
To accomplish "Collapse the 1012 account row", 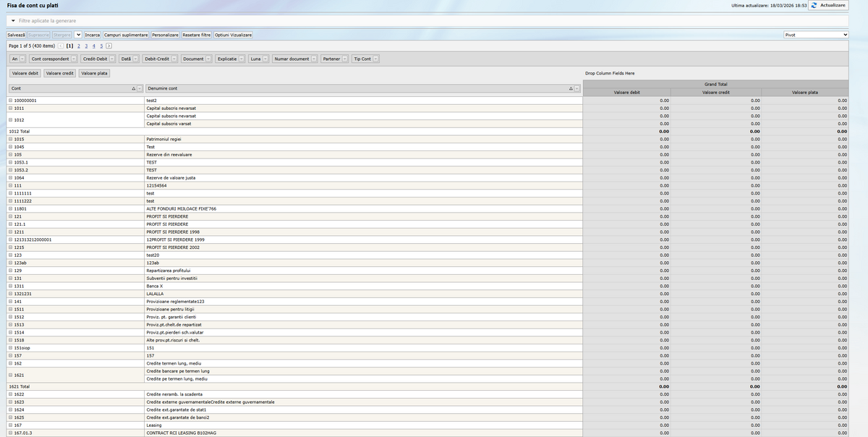I will (10, 119).
